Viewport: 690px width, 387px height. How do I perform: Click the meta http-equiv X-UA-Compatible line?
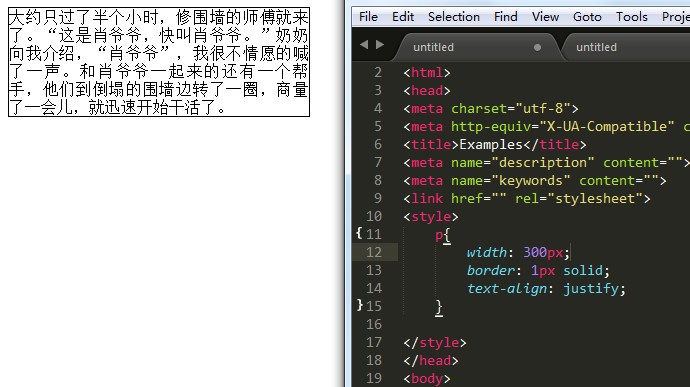click(x=547, y=127)
